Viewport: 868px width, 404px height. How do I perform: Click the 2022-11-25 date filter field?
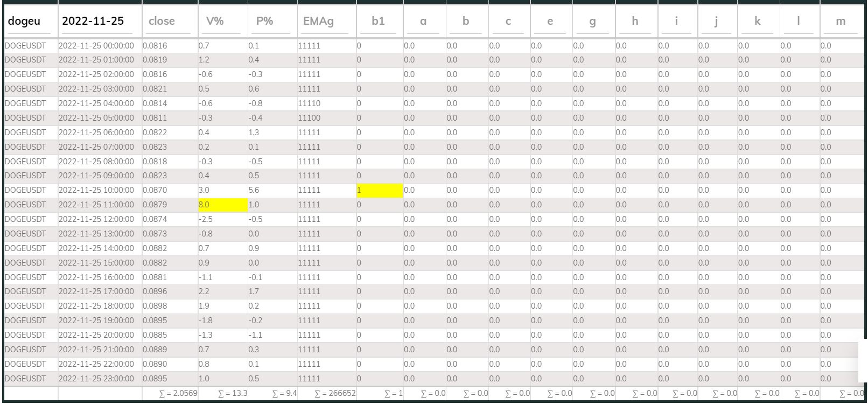point(100,22)
